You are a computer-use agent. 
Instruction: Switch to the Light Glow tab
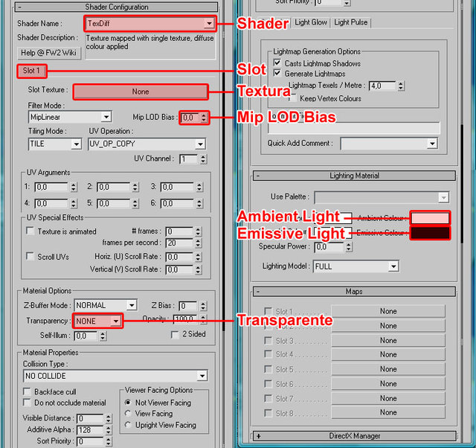point(311,22)
